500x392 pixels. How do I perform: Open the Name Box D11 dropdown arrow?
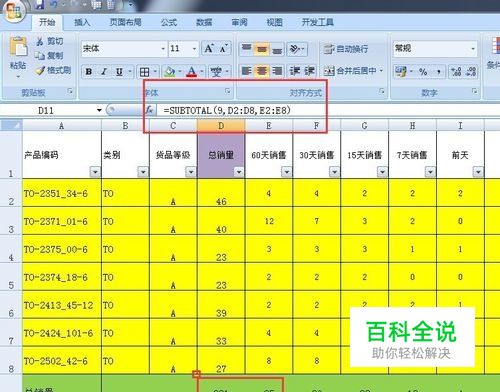[99, 110]
